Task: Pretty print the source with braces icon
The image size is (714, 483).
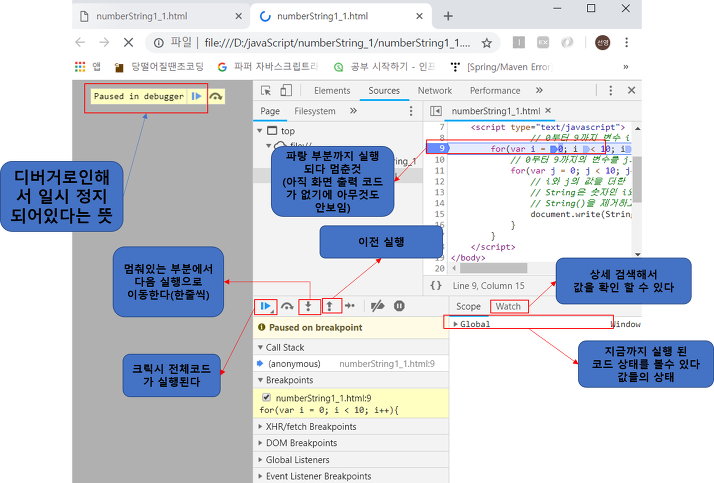Action: (436, 285)
